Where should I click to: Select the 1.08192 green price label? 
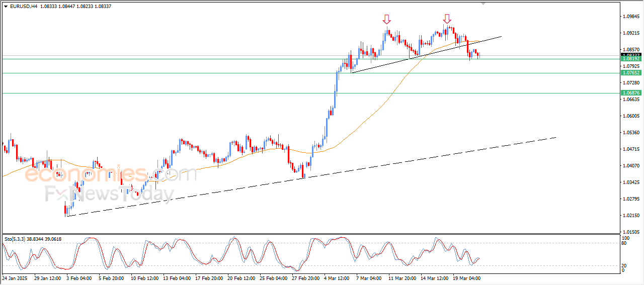[x=631, y=59]
